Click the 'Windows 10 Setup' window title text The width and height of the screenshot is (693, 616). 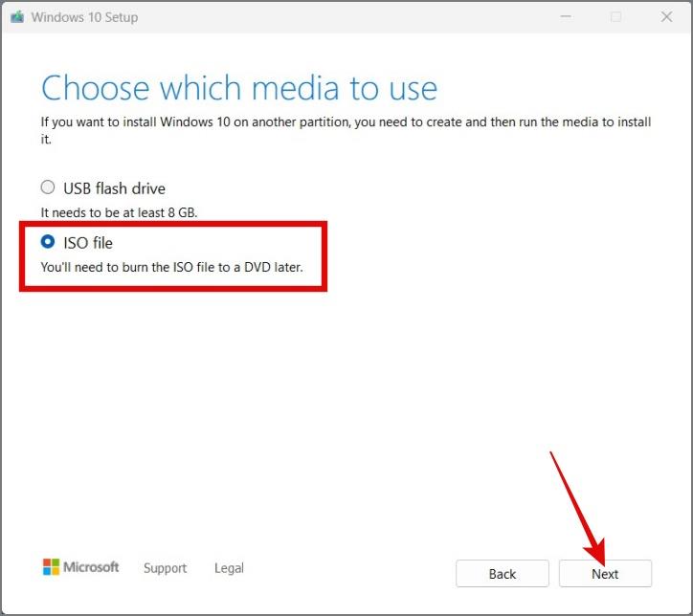pos(84,17)
